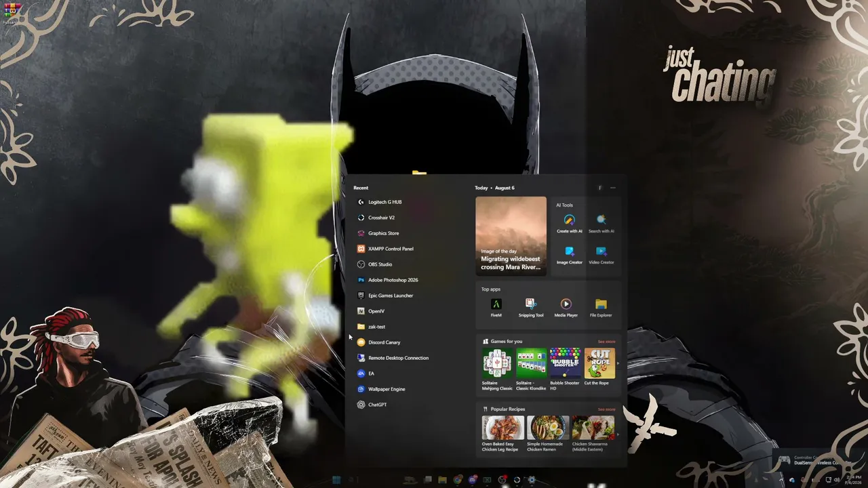The height and width of the screenshot is (488, 868).
Task: Open the zak-test folder
Action: click(x=372, y=327)
